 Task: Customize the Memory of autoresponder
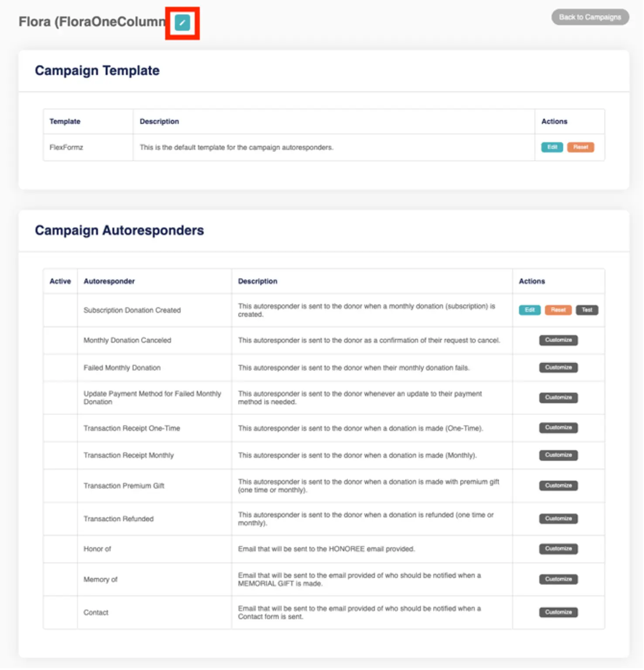point(558,579)
